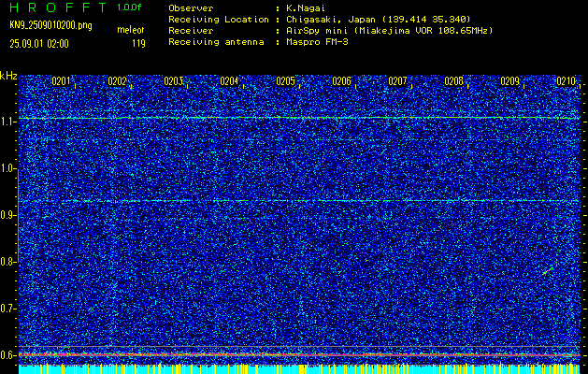Select the Chigasaki, Japan location text
588x374 pixels.
click(x=378, y=19)
